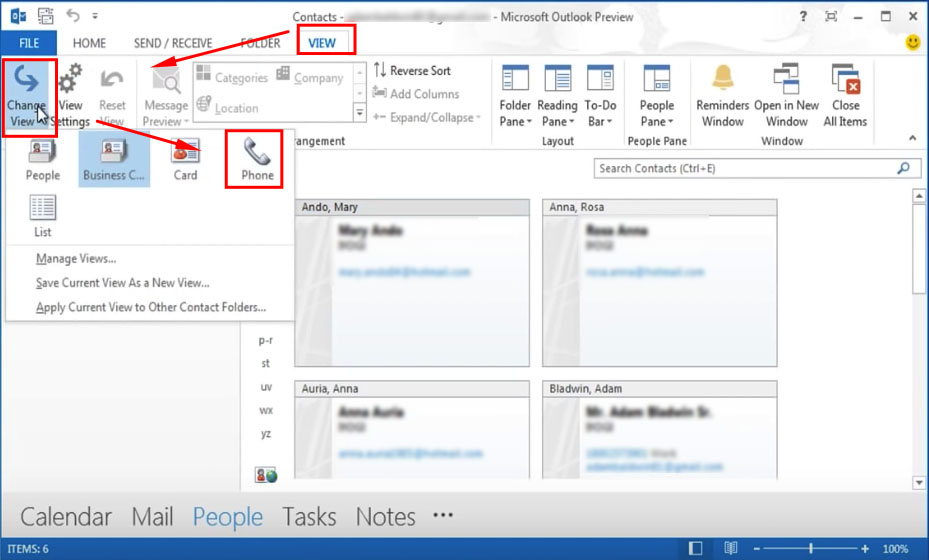929x560 pixels.
Task: Jump to p-r index letters
Action: [265, 340]
